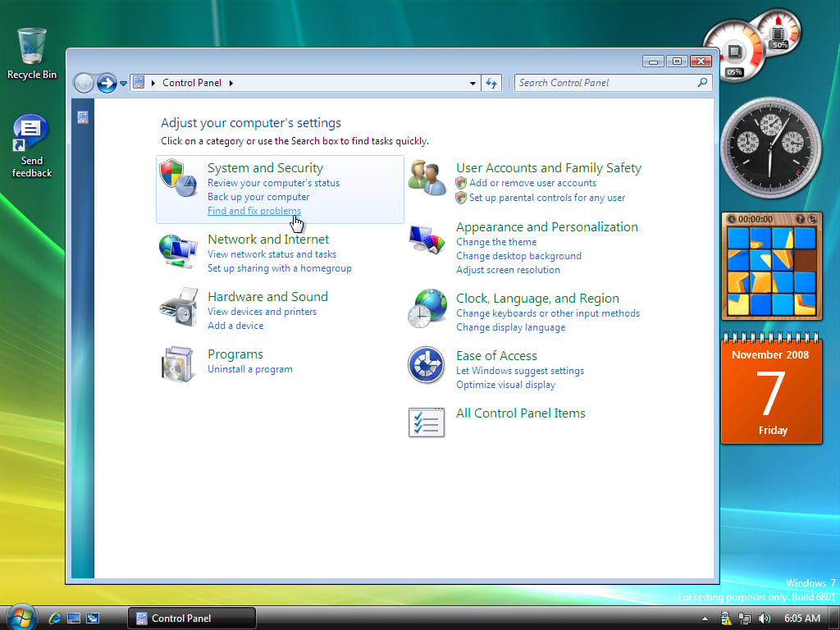This screenshot has width=840, height=630.
Task: Open the Ease of Access icon
Action: click(426, 365)
